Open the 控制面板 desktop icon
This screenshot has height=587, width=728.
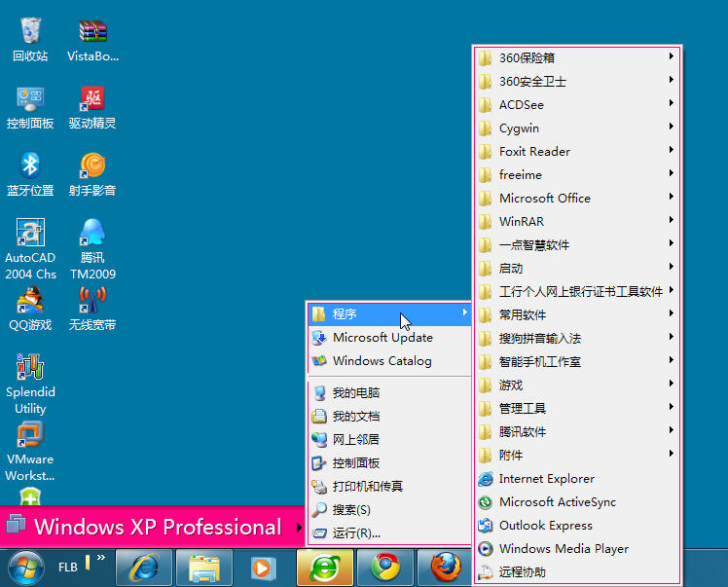pyautogui.click(x=30, y=107)
